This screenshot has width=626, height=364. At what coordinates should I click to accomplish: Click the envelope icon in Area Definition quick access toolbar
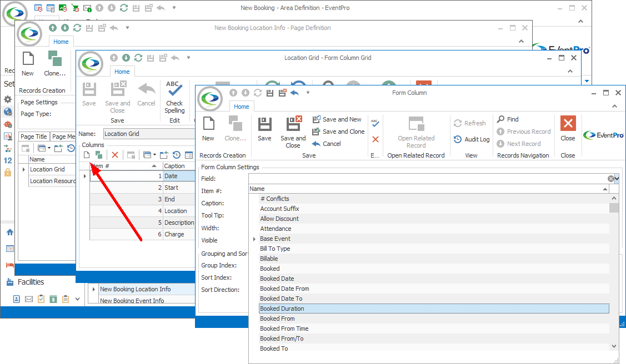point(87,8)
